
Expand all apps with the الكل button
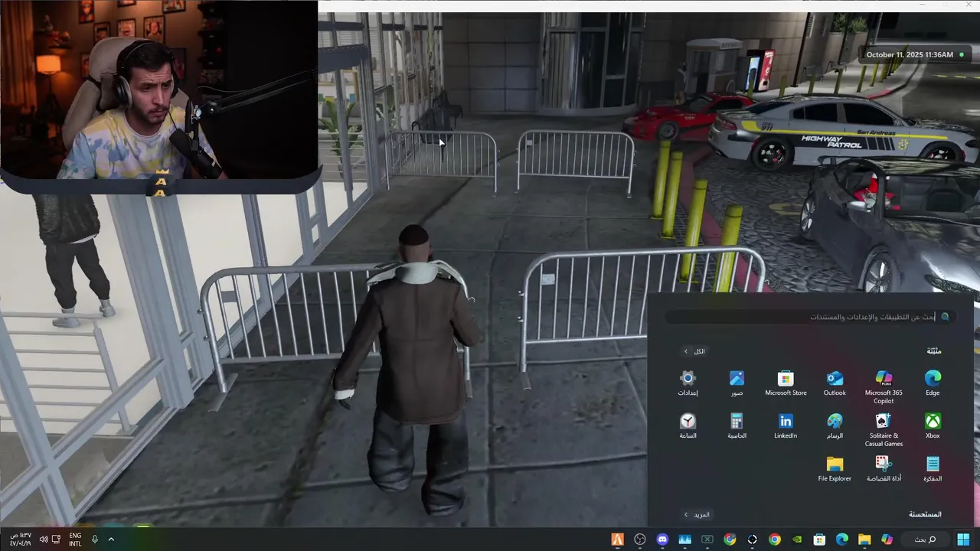coord(694,351)
